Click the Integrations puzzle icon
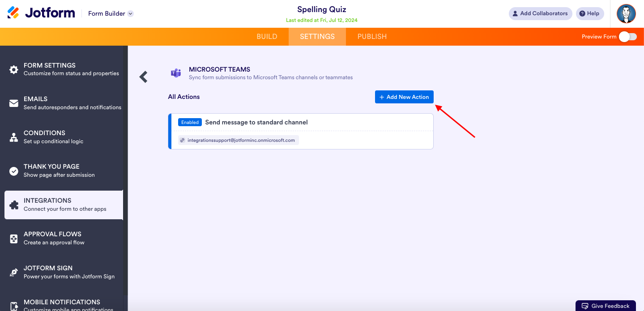 tap(14, 205)
